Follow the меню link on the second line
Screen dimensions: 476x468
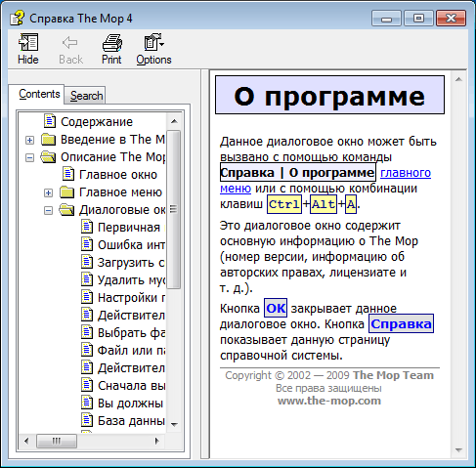click(x=236, y=189)
